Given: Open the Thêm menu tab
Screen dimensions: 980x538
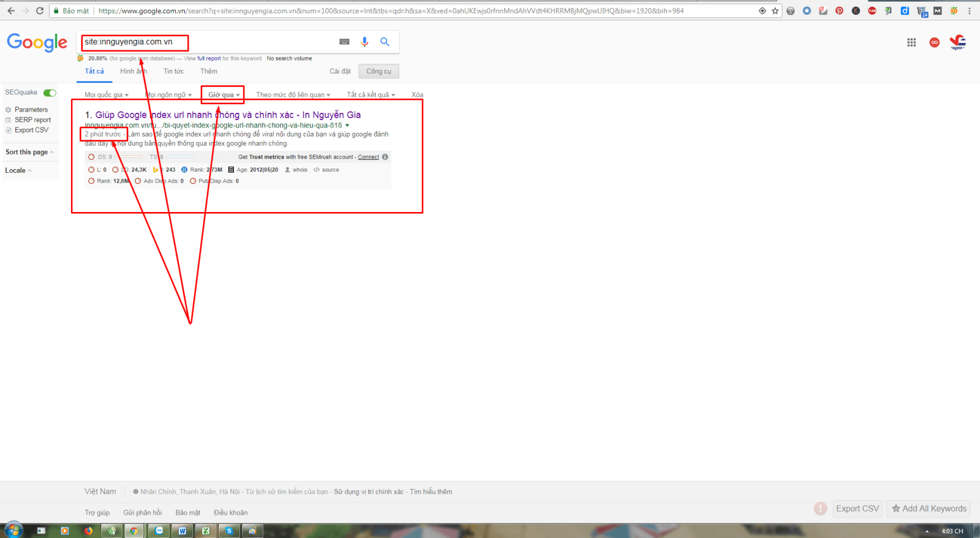Looking at the screenshot, I should tap(209, 72).
